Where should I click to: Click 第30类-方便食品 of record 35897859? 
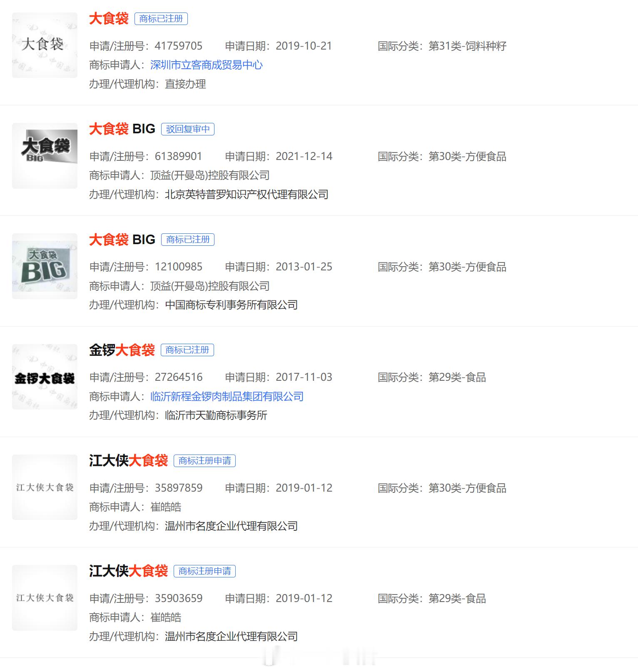tap(468, 488)
